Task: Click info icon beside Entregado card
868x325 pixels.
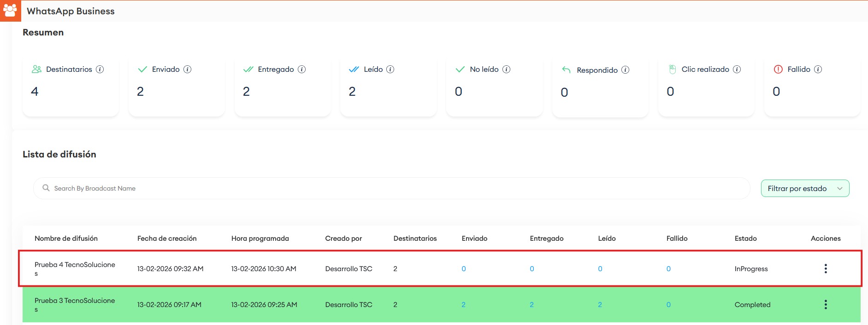Action: (x=301, y=70)
